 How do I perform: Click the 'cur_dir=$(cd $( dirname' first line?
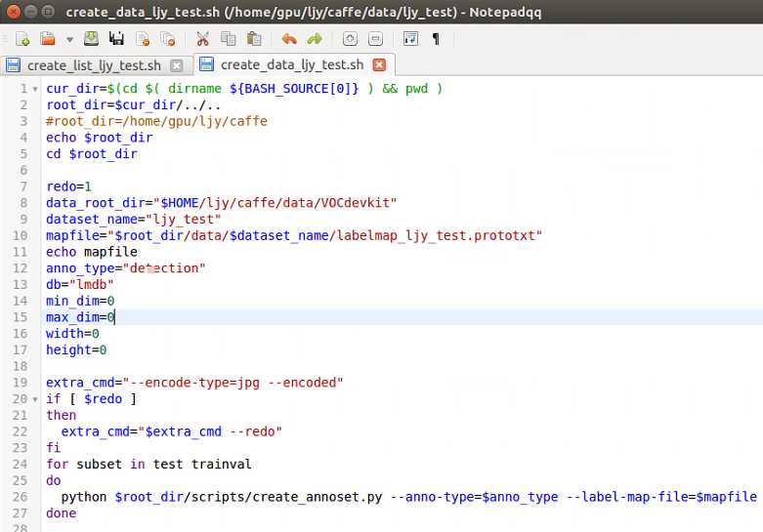pos(244,89)
